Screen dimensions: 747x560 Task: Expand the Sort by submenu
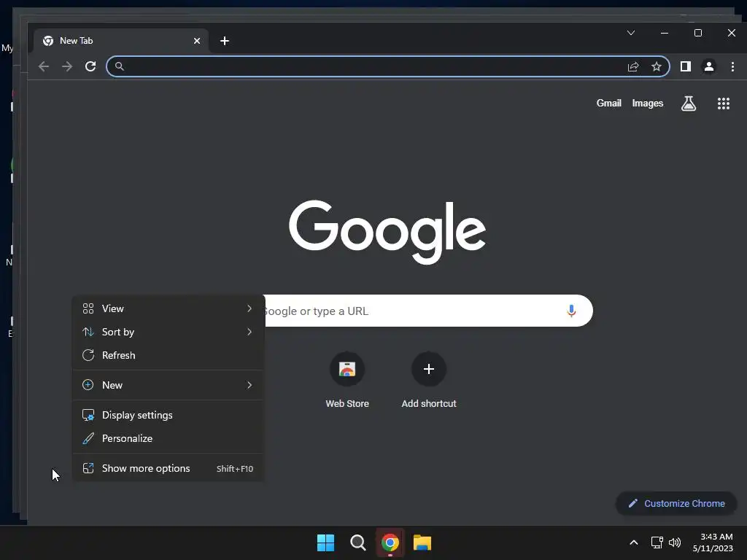(169, 332)
